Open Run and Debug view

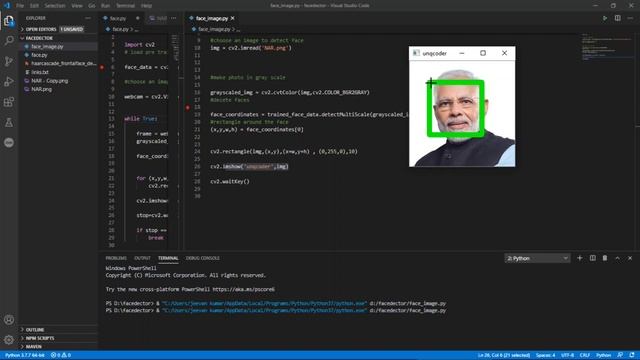(9, 82)
